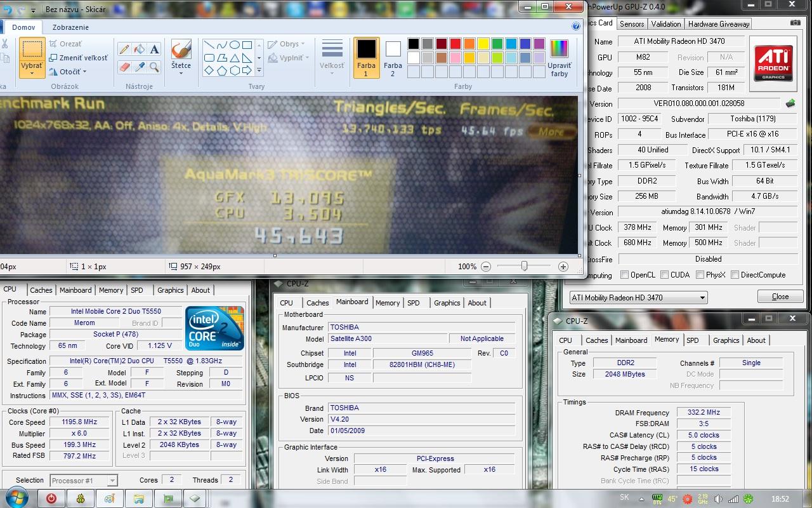Switch to Domov ribbon tab
Image resolution: width=812 pixels, height=508 pixels.
point(23,27)
